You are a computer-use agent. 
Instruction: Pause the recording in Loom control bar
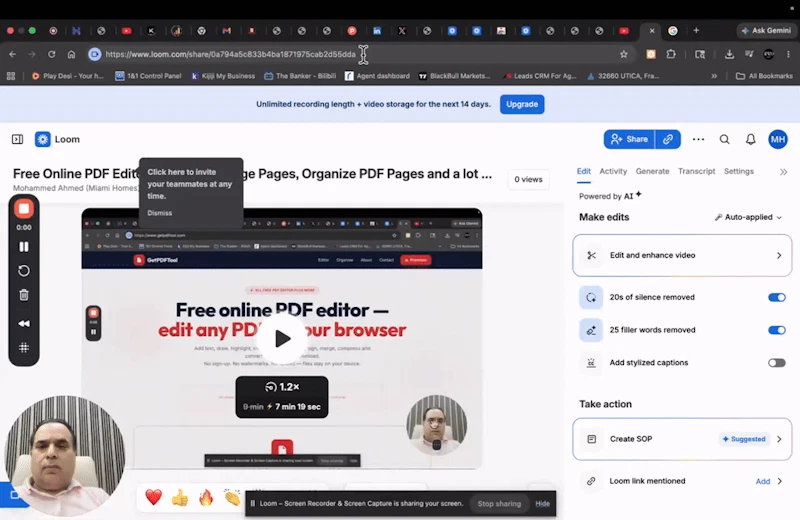[x=23, y=247]
